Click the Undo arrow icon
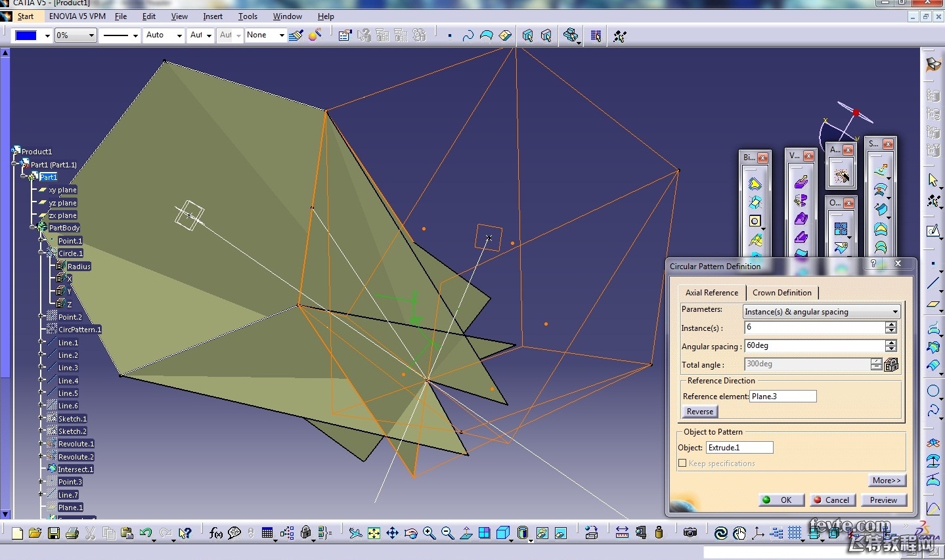Image resolution: width=945 pixels, height=560 pixels. [x=145, y=533]
